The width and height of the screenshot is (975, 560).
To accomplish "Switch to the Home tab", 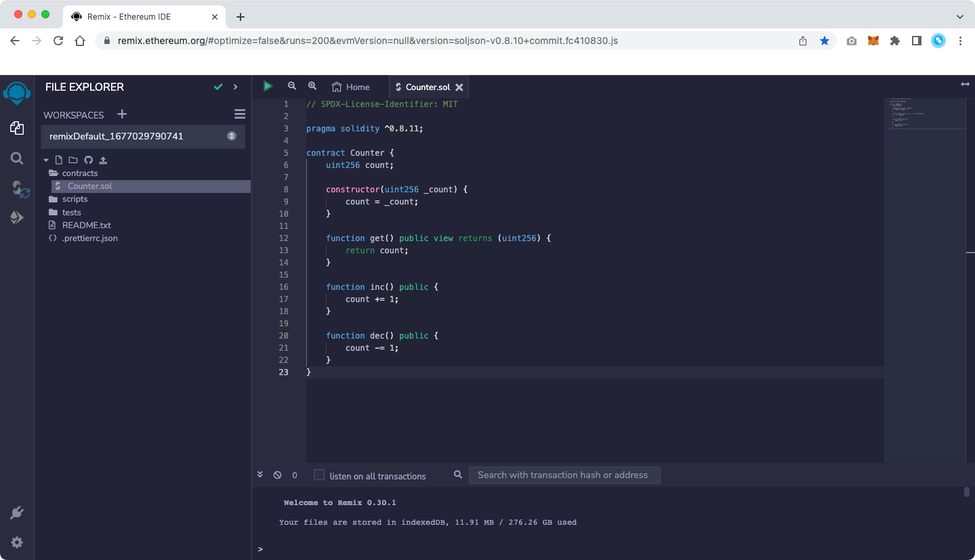I will coord(351,87).
